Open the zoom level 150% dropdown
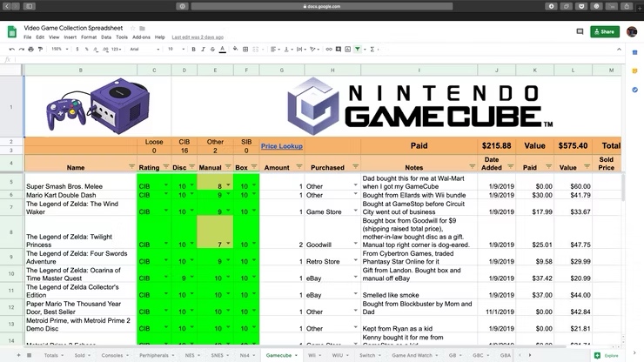 59,50
